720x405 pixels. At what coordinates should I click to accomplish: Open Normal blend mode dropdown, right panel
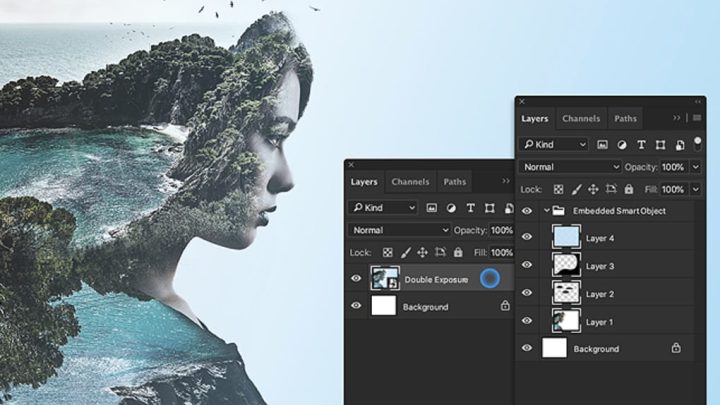pyautogui.click(x=570, y=167)
